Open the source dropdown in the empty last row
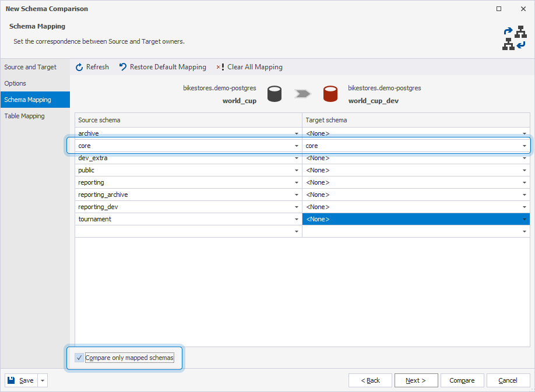Screen dimensions: 535x392 click(297, 232)
